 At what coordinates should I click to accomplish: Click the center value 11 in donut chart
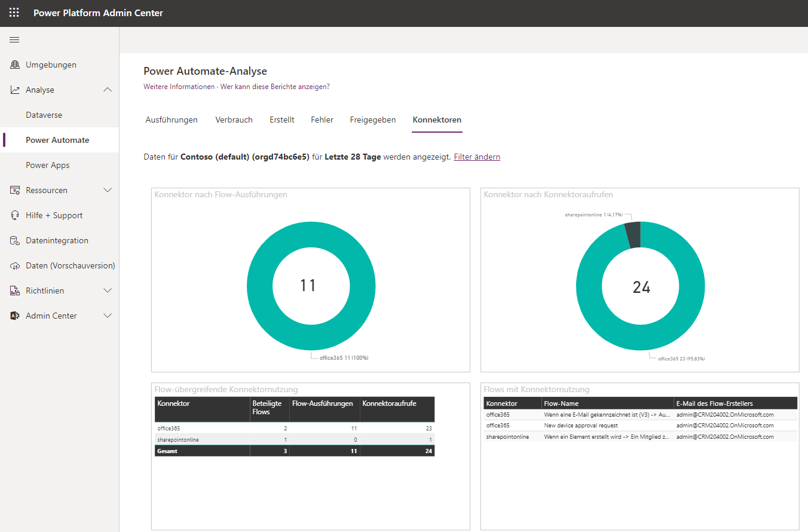308,285
